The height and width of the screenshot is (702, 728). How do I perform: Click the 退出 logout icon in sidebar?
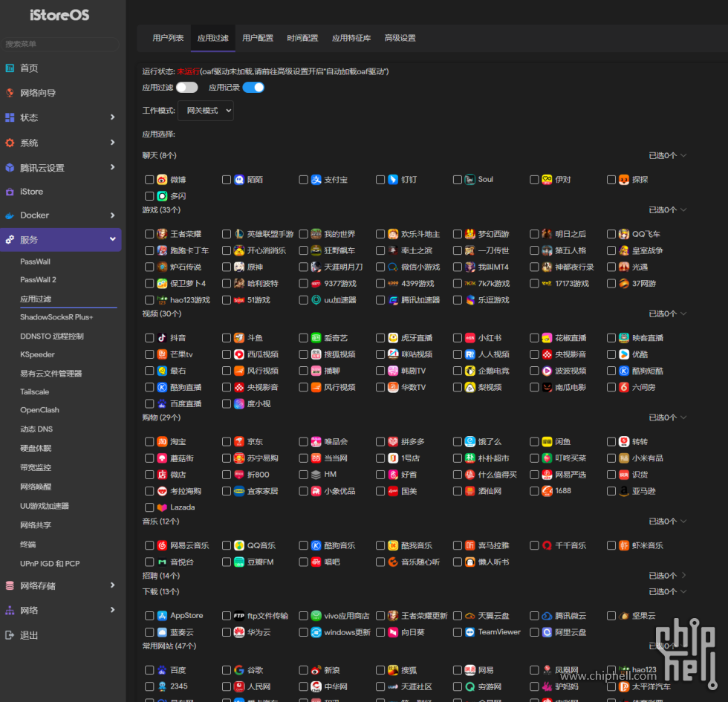(x=10, y=635)
